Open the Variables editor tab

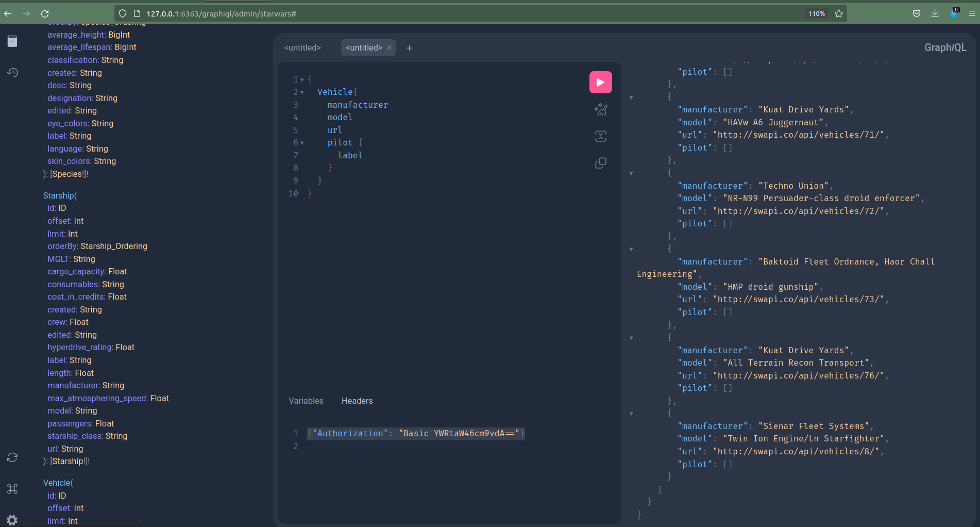[306, 401]
